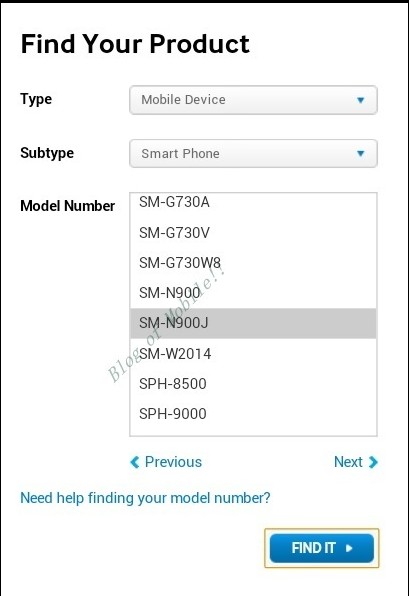Select model SPH-9000
This screenshot has height=596, width=409.
coord(253,414)
